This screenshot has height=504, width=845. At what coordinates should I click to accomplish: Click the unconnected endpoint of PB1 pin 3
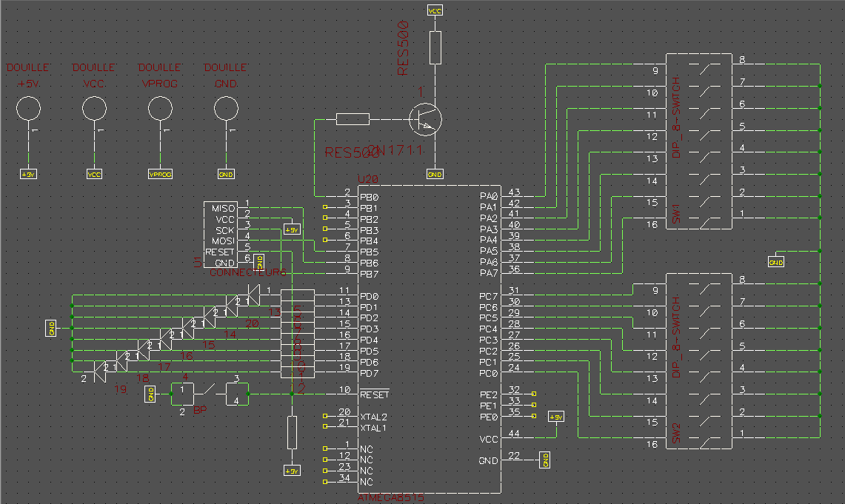click(325, 206)
